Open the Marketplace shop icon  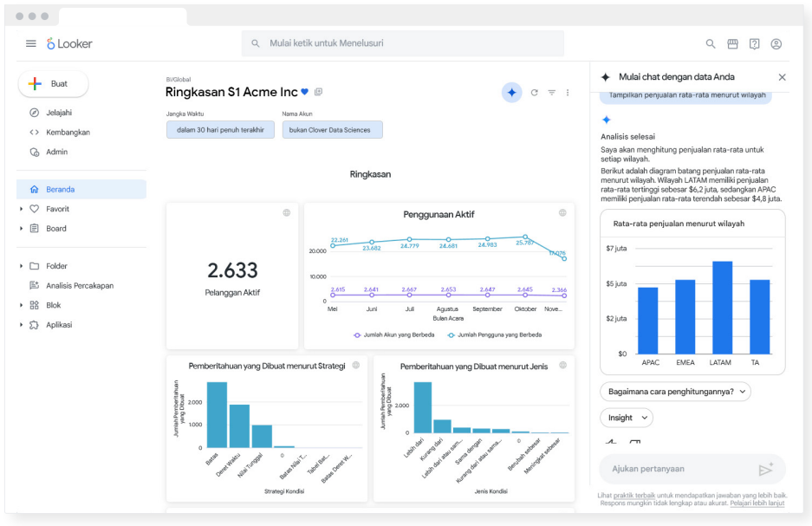point(732,44)
